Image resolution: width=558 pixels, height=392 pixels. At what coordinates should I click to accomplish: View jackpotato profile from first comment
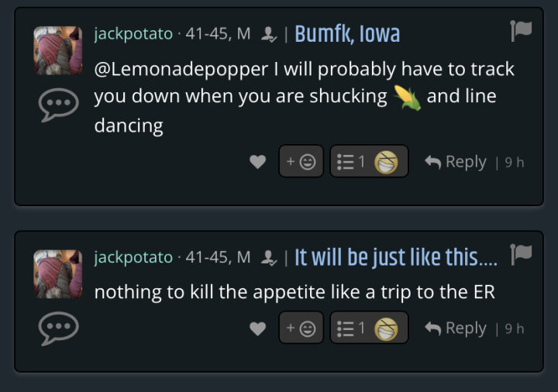point(133,35)
